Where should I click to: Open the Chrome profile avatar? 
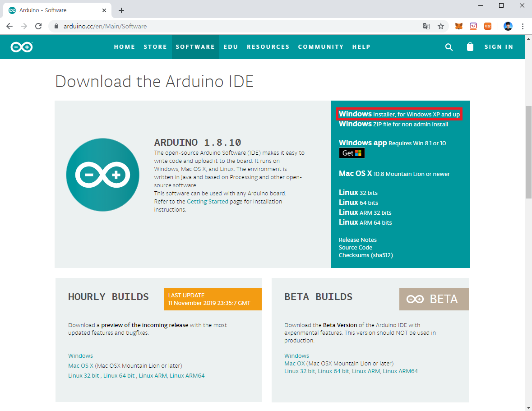point(508,26)
